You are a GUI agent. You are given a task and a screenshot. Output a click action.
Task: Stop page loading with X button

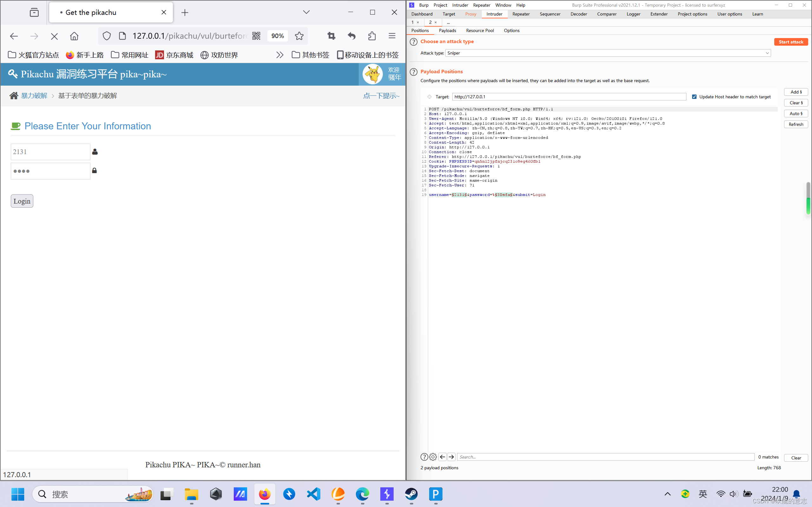(x=54, y=36)
